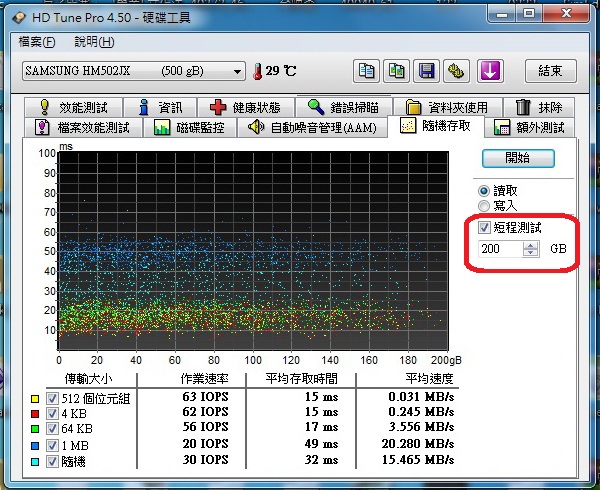600x490 pixels.
Task: Select the 讀取 read radio button
Action: tap(484, 190)
